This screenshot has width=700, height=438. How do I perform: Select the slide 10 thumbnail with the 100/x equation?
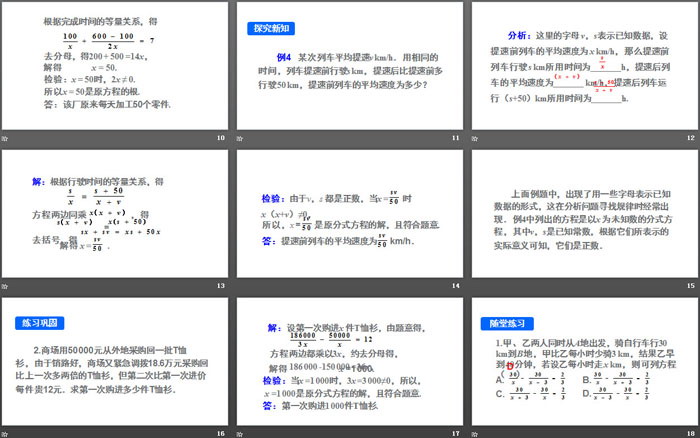(116, 65)
